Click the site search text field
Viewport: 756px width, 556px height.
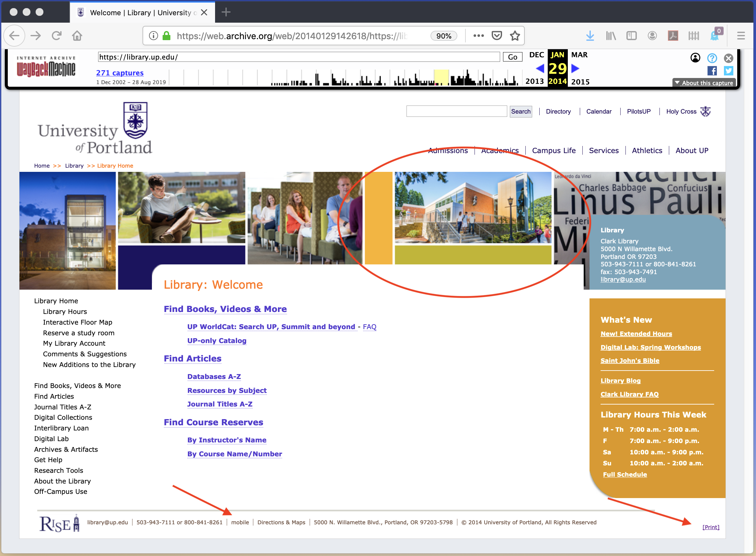(456, 111)
